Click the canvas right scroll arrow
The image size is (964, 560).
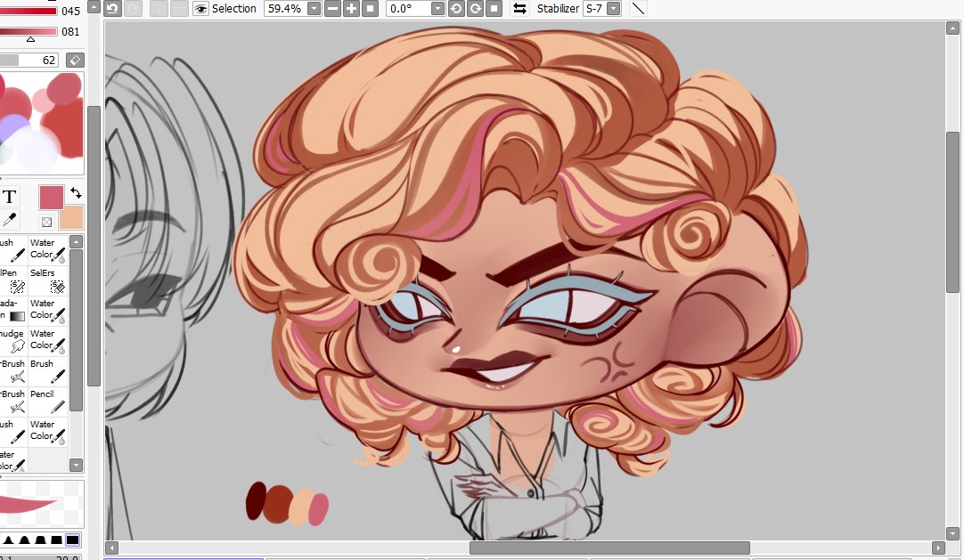coord(938,548)
